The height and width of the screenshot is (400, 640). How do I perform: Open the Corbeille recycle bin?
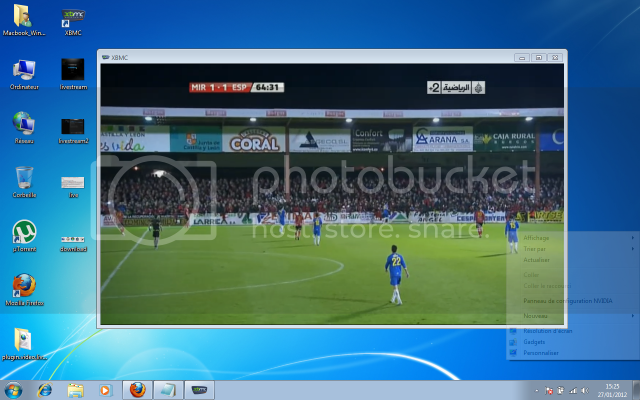(24, 182)
